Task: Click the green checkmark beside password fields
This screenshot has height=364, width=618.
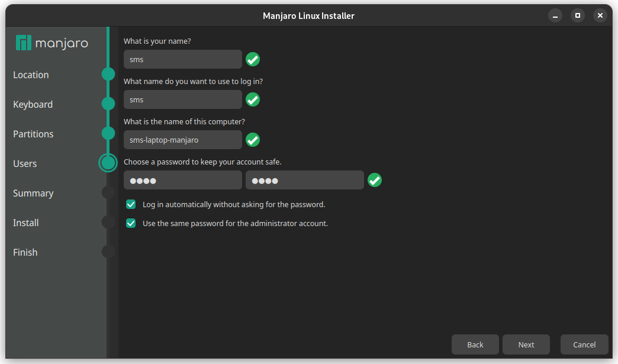Action: click(375, 180)
